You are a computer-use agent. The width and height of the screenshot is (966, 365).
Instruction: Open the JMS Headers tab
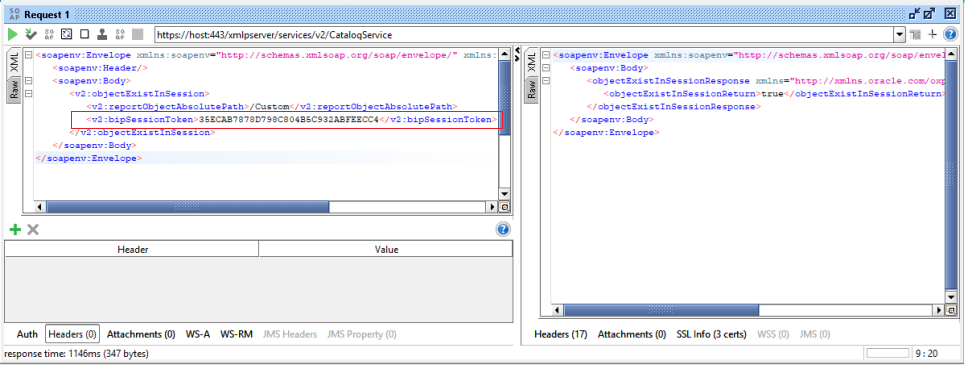[290, 334]
